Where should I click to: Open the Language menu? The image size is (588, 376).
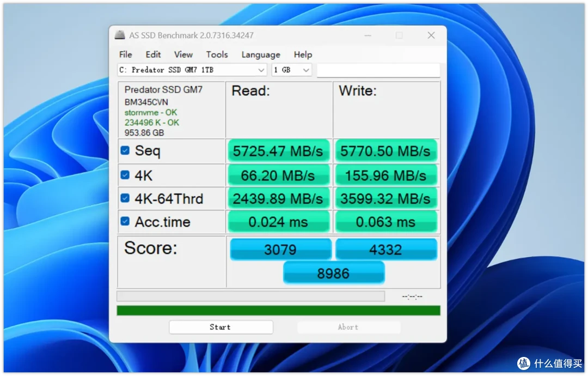(261, 55)
